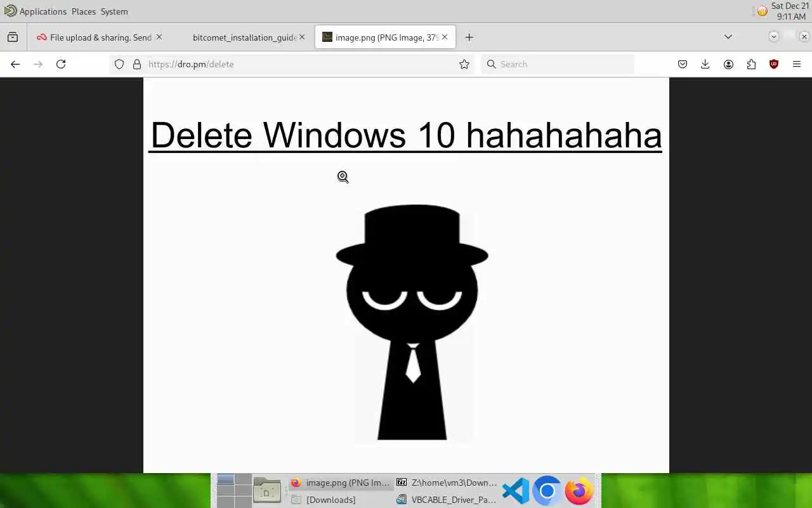Open the Places menu
The image size is (812, 508).
coord(84,11)
